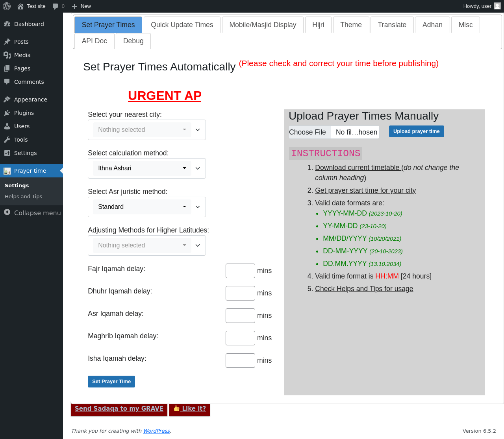Switch to the Quick Update Times tab
The height and width of the screenshot is (439, 504).
tap(182, 25)
